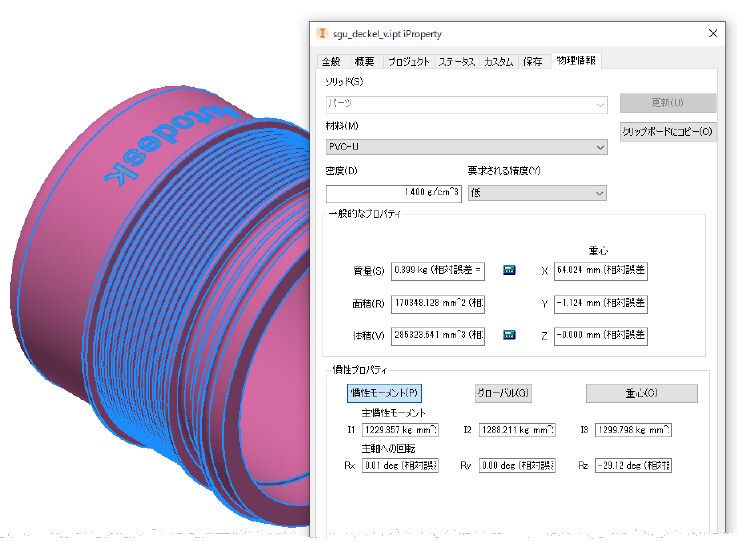Select the グローバル inertia option
The width and height of the screenshot is (737, 542).
503,393
